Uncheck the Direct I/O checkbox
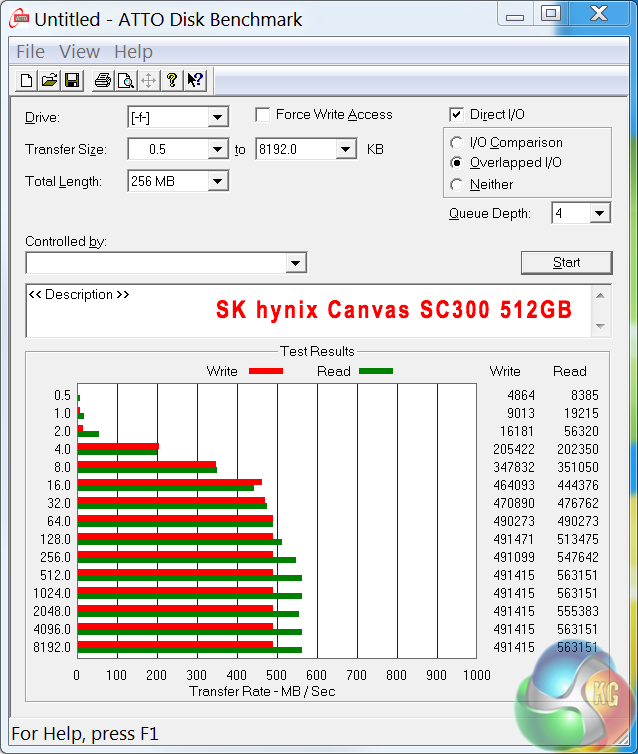638x754 pixels. pos(457,115)
